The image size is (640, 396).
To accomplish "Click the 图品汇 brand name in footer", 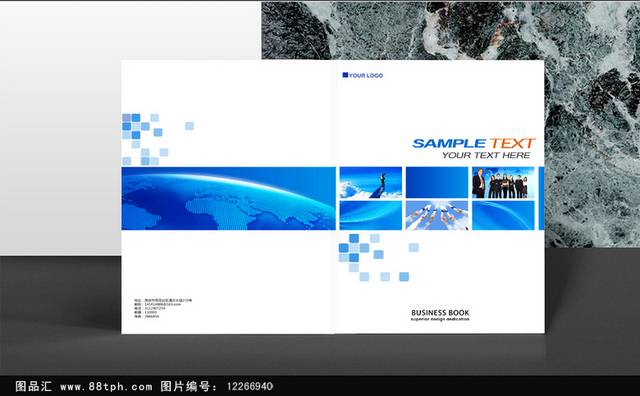I will [33, 386].
